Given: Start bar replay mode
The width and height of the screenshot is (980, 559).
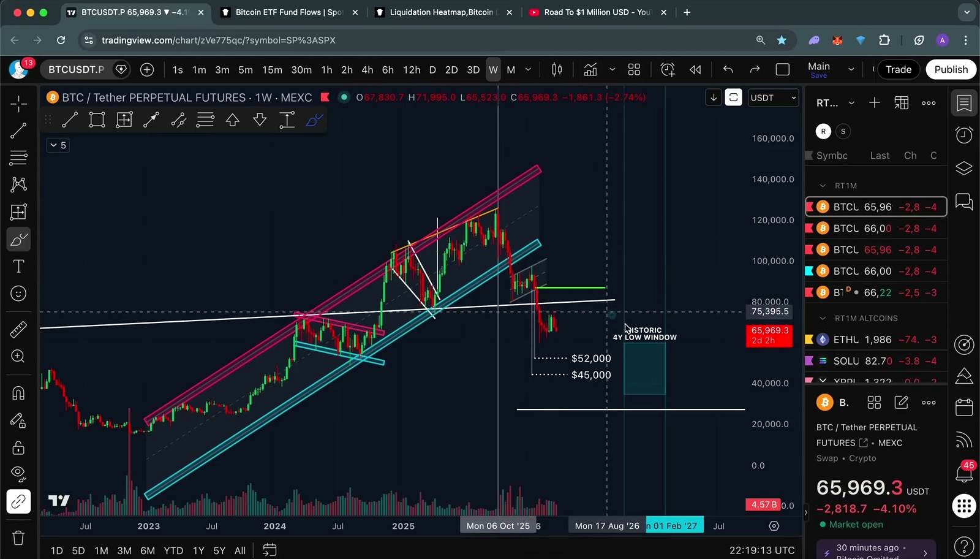Looking at the screenshot, I should 695,70.
